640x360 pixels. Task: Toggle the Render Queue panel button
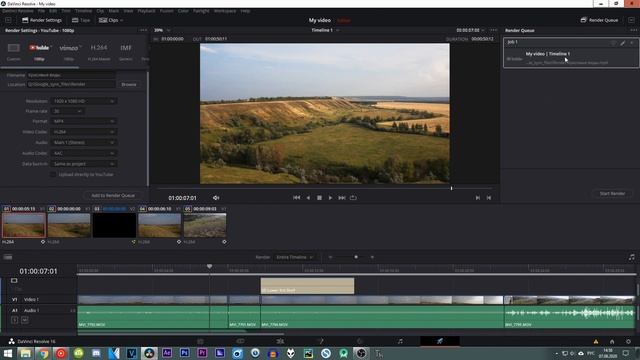click(599, 20)
